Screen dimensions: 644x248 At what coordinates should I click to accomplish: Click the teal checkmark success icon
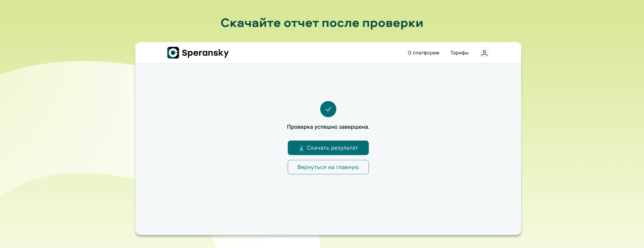tap(328, 109)
